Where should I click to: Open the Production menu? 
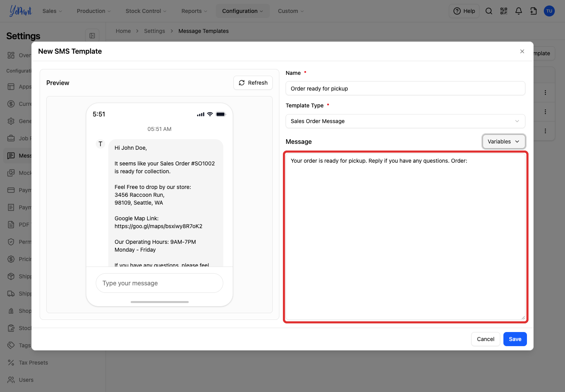pyautogui.click(x=94, y=11)
